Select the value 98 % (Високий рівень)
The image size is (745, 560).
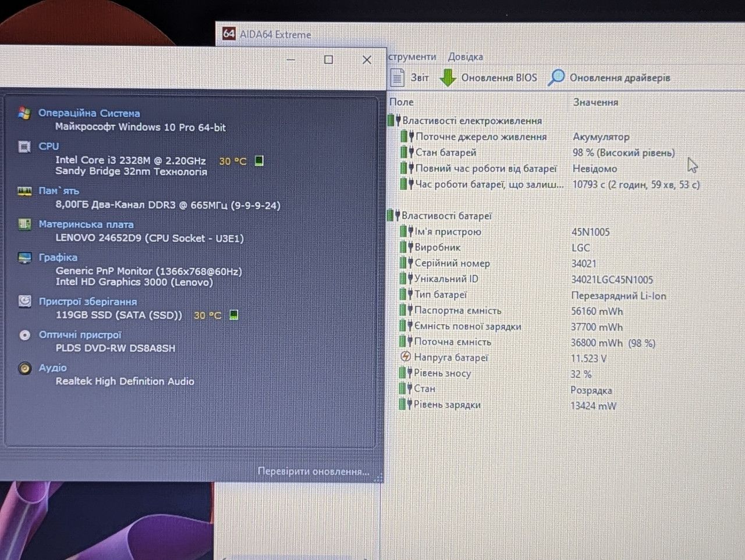pos(623,153)
